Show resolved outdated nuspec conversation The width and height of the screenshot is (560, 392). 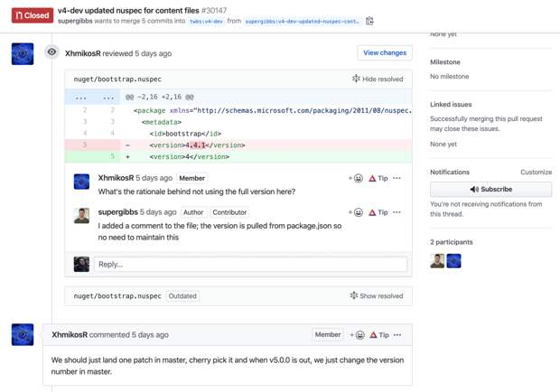tap(377, 296)
